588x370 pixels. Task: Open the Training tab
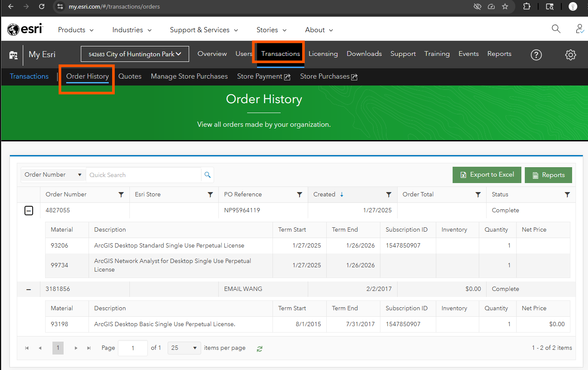[437, 54]
